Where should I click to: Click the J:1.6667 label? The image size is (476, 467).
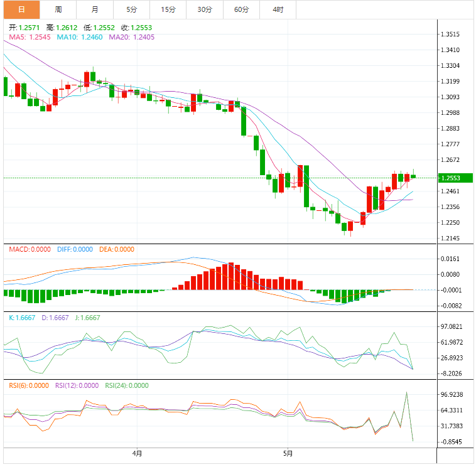click(87, 318)
